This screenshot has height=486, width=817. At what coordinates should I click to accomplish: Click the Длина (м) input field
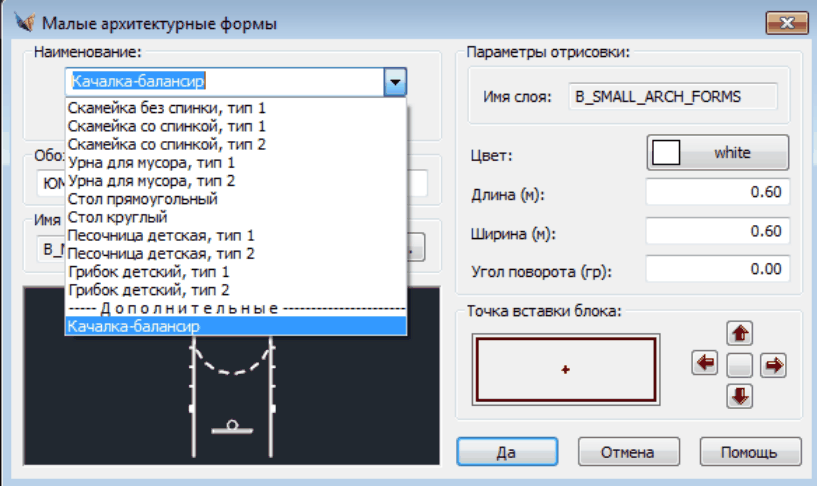click(717, 193)
